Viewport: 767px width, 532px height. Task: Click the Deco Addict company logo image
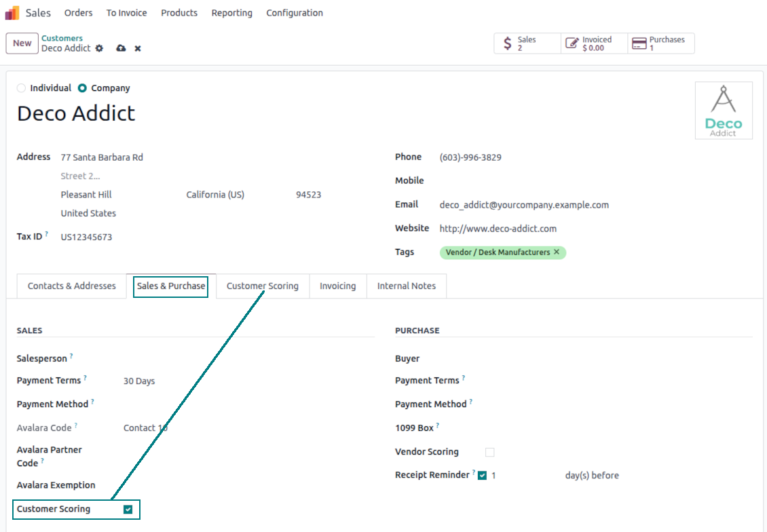click(724, 111)
